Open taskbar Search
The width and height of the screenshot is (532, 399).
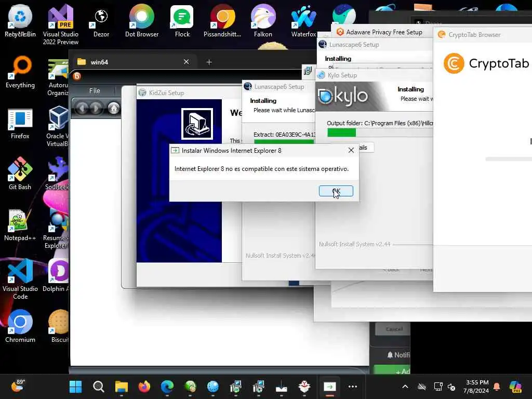click(x=98, y=387)
